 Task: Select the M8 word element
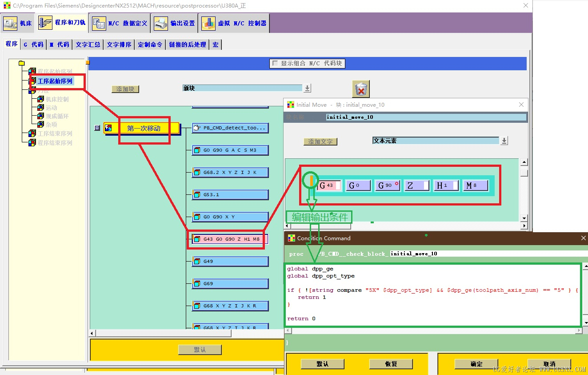click(476, 185)
